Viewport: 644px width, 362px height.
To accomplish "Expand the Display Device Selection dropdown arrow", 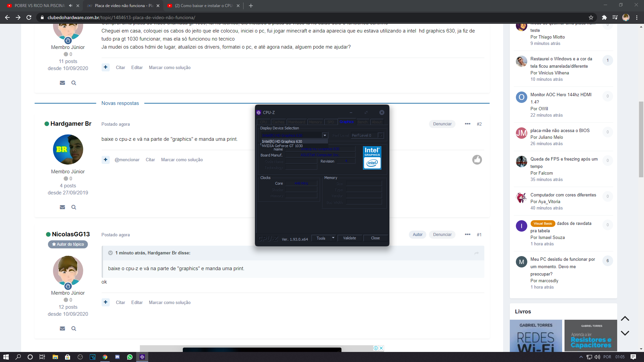I will click(x=325, y=135).
